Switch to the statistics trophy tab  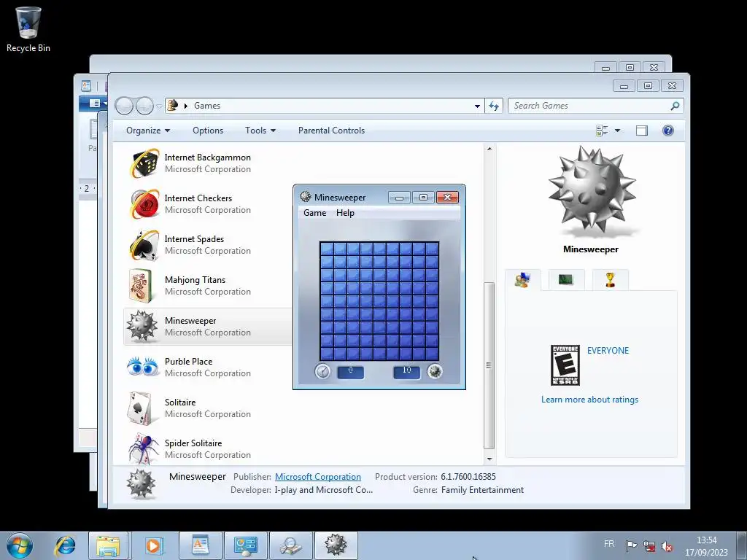(x=611, y=279)
